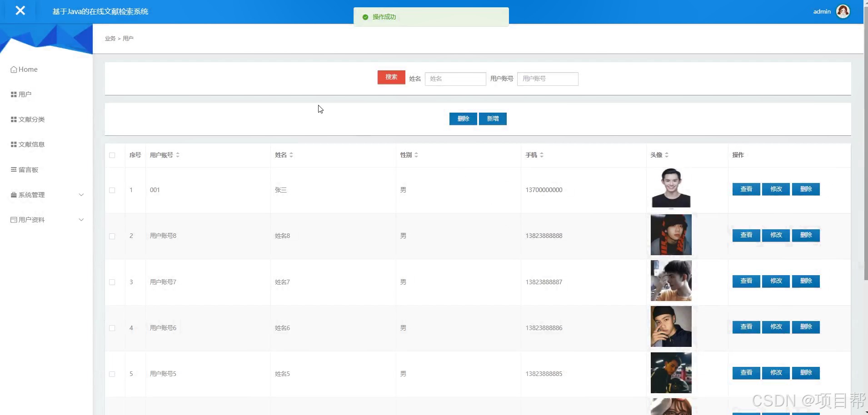
Task: Click 查看 for 用户账号7
Action: tap(746, 281)
